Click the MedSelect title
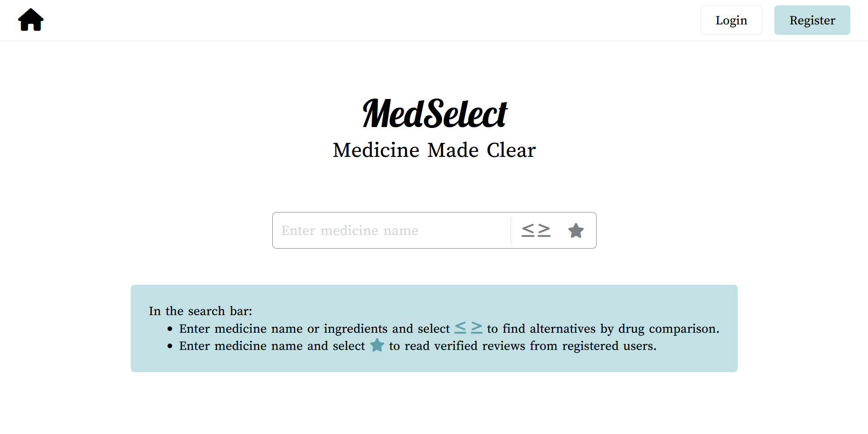The height and width of the screenshot is (434, 868). 434,113
